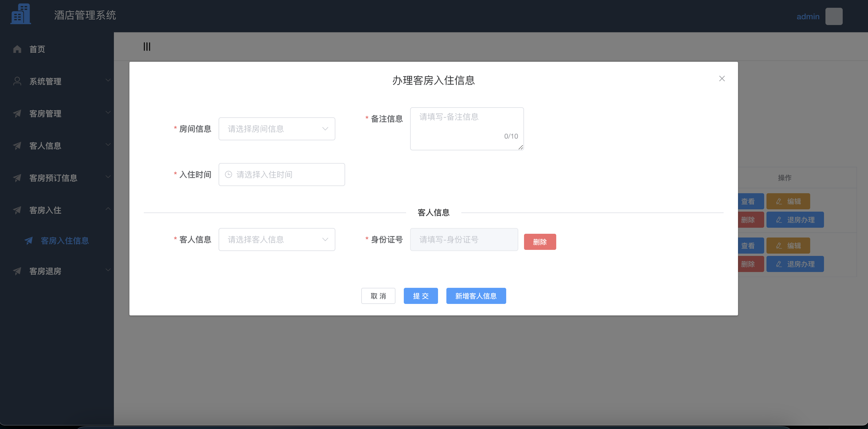Click the user icon beside 系统管理
Screen dimensions: 868x429
(17, 81)
